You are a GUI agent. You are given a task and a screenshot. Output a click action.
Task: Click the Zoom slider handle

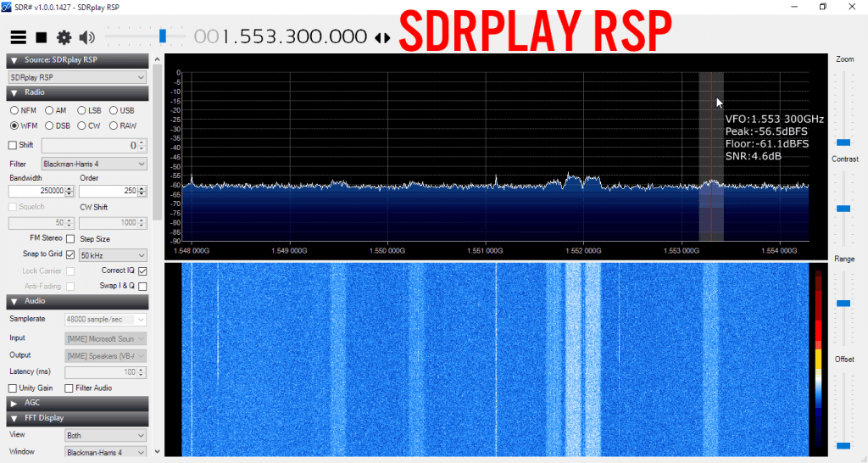tap(843, 142)
